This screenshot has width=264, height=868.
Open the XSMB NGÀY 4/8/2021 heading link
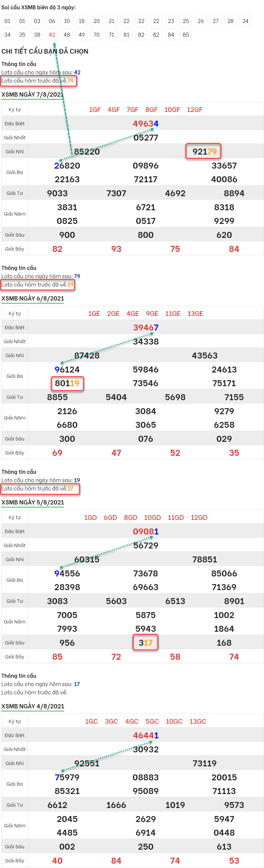tap(33, 706)
